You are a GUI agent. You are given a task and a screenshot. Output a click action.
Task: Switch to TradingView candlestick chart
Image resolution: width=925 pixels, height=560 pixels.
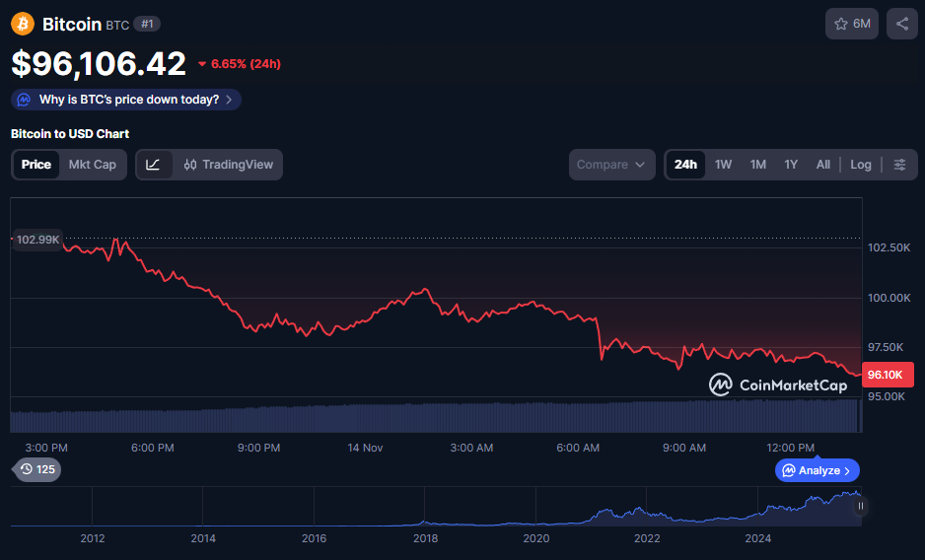229,165
